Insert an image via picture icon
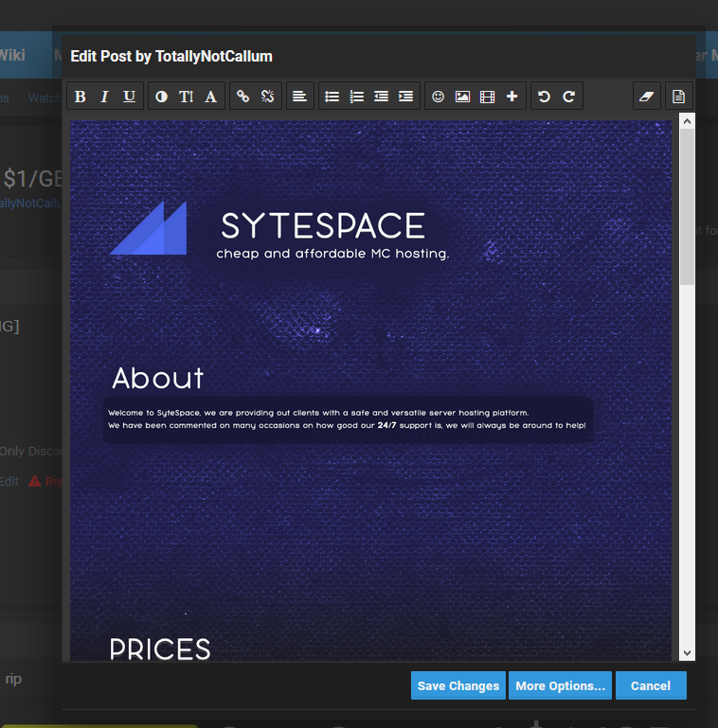 pos(462,97)
